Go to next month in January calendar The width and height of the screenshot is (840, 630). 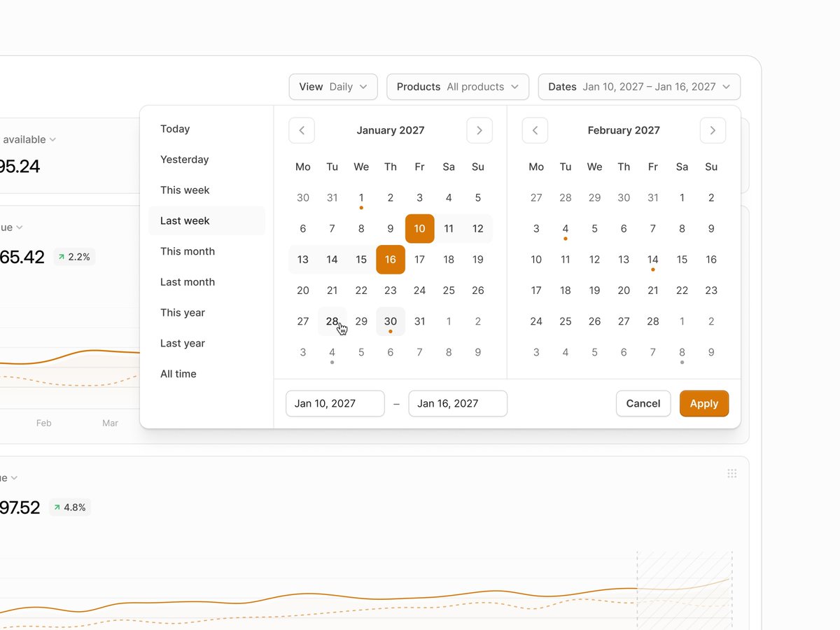479,130
